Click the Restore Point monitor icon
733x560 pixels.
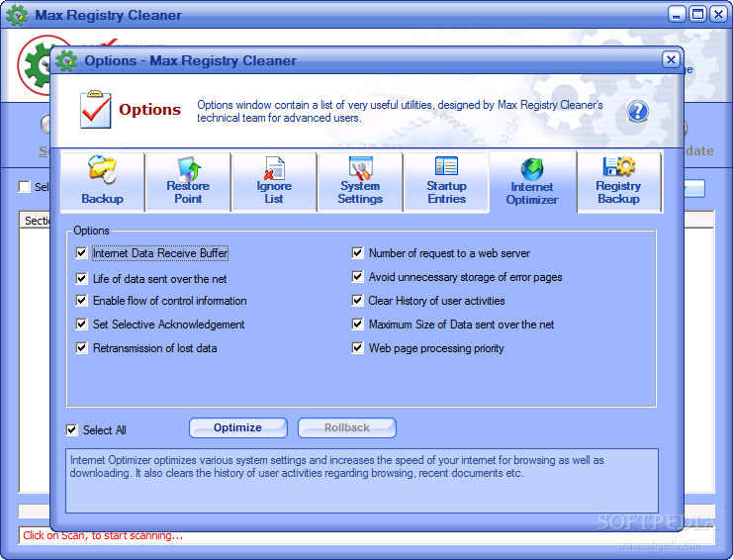point(188,169)
